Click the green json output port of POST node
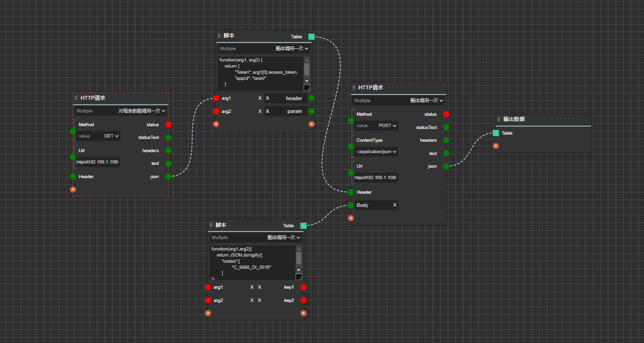The width and height of the screenshot is (644, 343). click(x=446, y=166)
